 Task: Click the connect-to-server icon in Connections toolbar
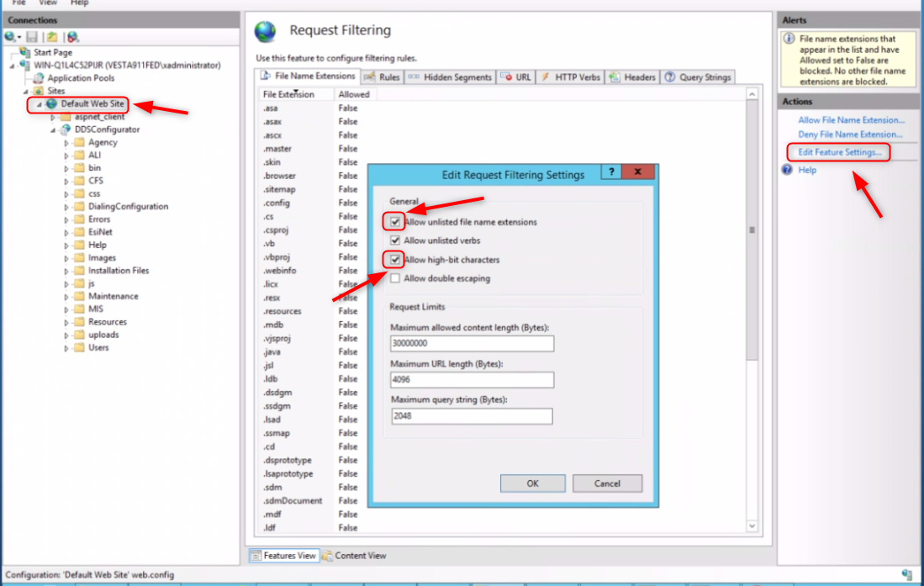(12, 37)
